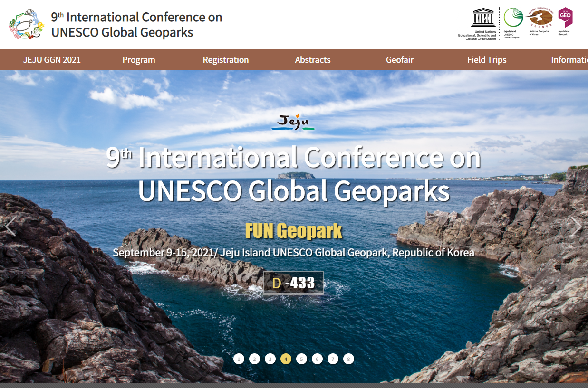Click the FUN Geopark slogan text

294,231
